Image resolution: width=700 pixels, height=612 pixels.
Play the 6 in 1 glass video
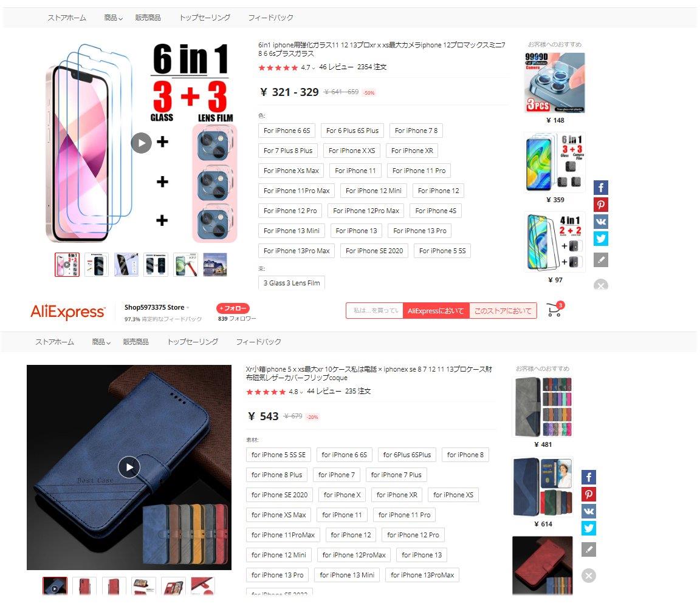pyautogui.click(x=142, y=143)
